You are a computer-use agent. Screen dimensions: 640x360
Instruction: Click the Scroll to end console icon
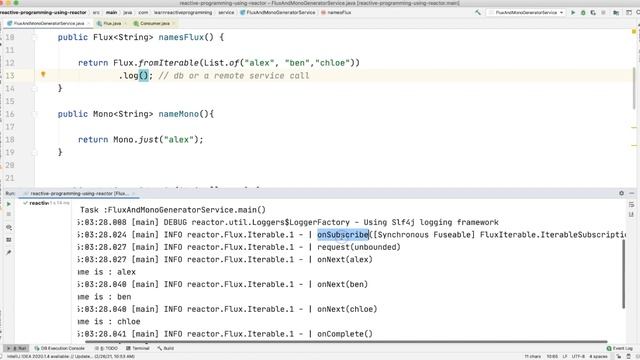pyautogui.click(x=631, y=215)
